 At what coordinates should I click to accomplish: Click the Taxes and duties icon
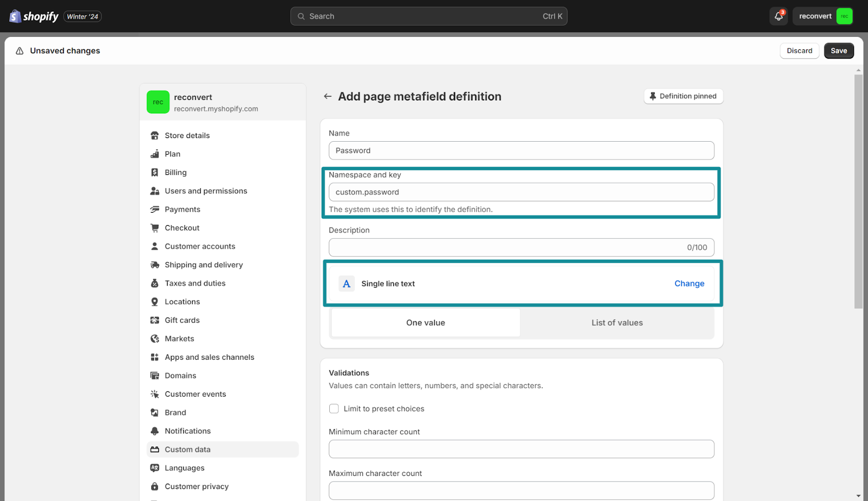coord(155,283)
